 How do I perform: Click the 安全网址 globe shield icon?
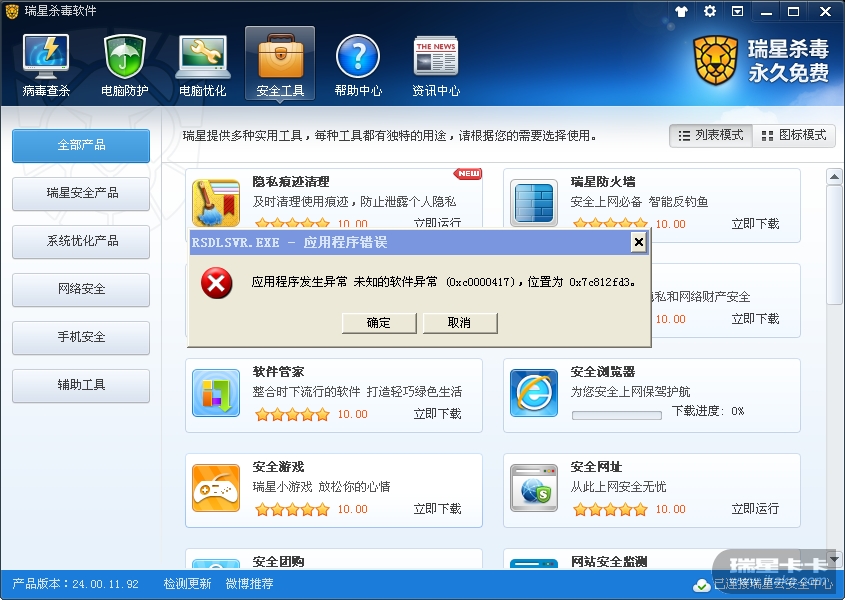(534, 488)
